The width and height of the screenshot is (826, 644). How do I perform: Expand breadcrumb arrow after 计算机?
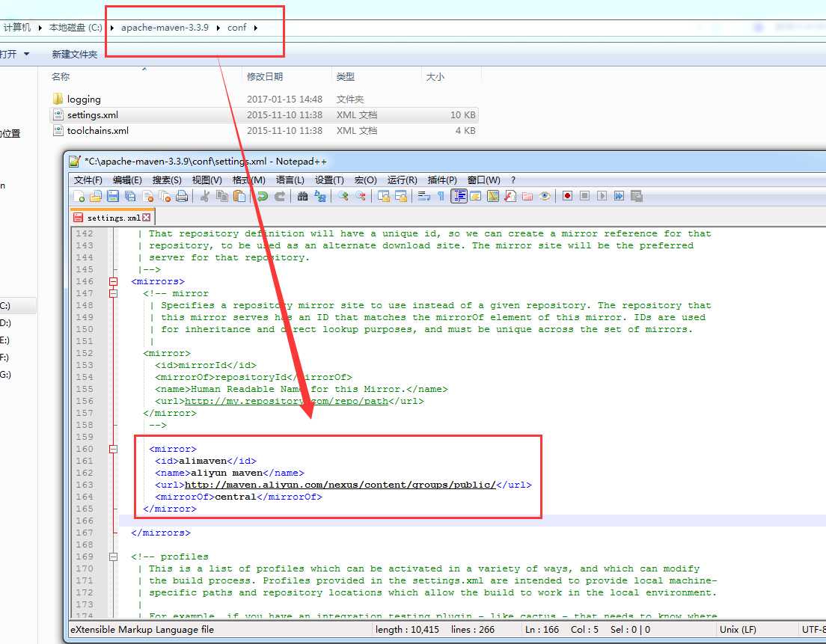coord(40,28)
